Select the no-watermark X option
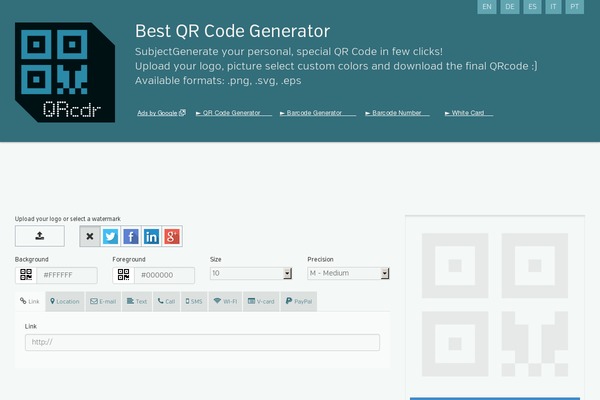Image resolution: width=600 pixels, height=400 pixels. (90, 236)
